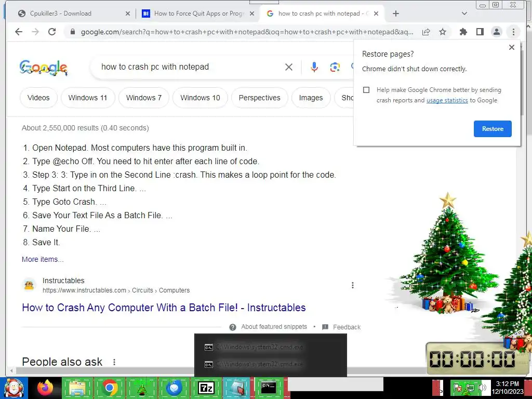Open the Santa Start button

(x=14, y=388)
